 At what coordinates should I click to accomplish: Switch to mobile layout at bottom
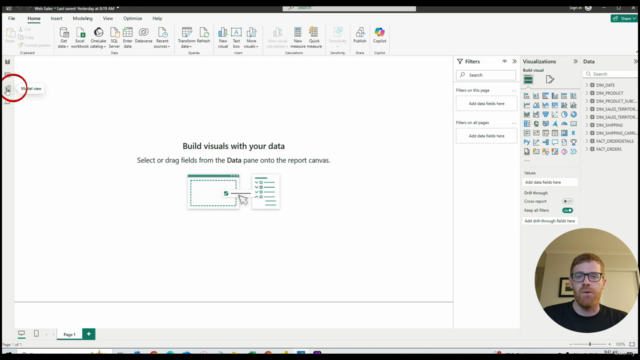pos(36,334)
